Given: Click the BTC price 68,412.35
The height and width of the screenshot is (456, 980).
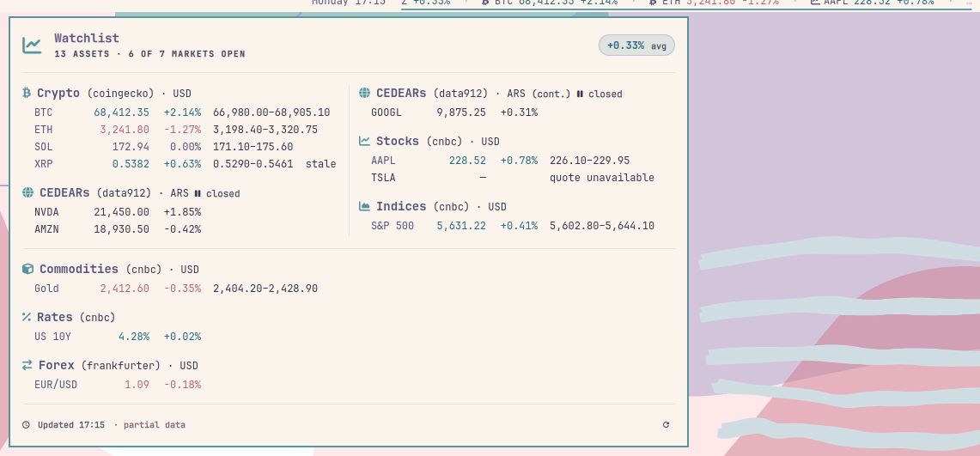Looking at the screenshot, I should point(121,112).
